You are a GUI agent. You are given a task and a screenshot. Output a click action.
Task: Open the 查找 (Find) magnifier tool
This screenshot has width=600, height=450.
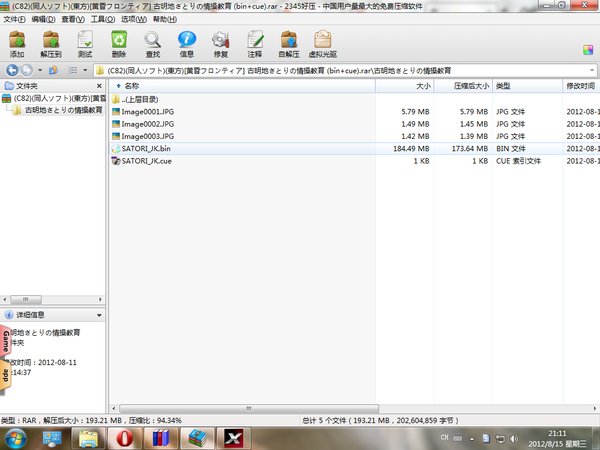point(152,43)
